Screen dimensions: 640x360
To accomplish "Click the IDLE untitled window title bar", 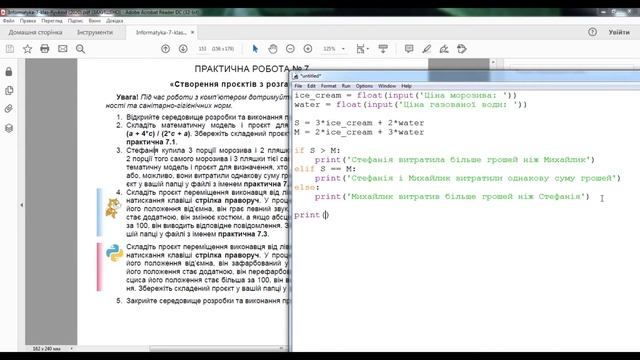I will (x=465, y=76).
